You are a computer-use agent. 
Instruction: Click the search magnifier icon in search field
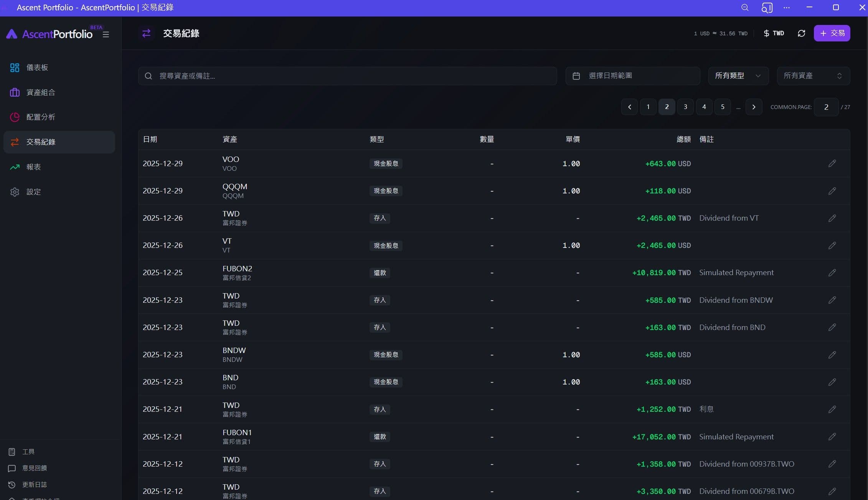pyautogui.click(x=149, y=76)
